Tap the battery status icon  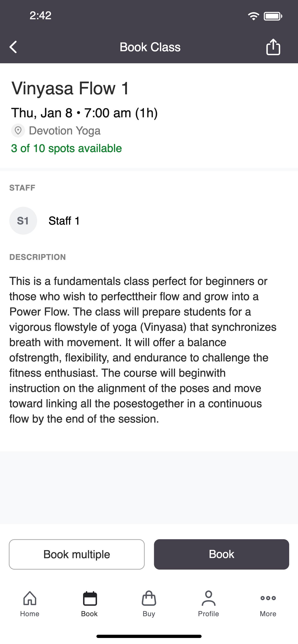click(x=273, y=16)
